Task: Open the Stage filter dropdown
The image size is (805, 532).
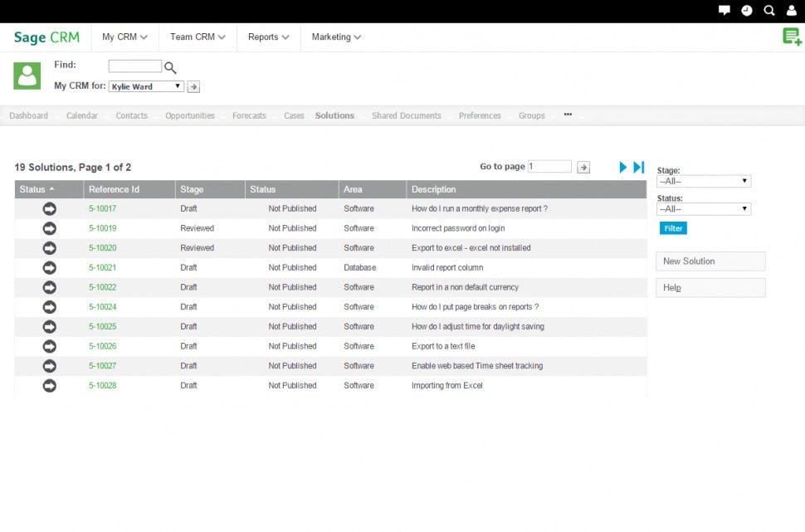Action: [x=704, y=181]
